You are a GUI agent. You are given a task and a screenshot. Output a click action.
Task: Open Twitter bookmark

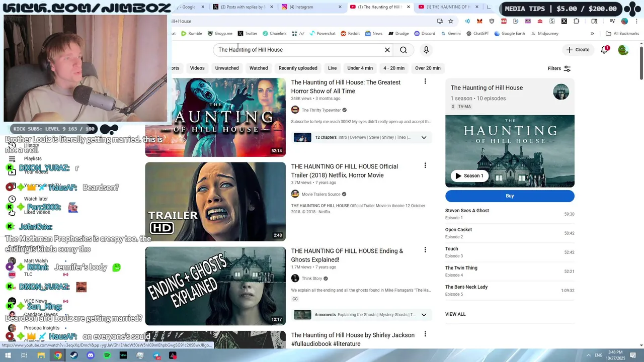coord(248,34)
